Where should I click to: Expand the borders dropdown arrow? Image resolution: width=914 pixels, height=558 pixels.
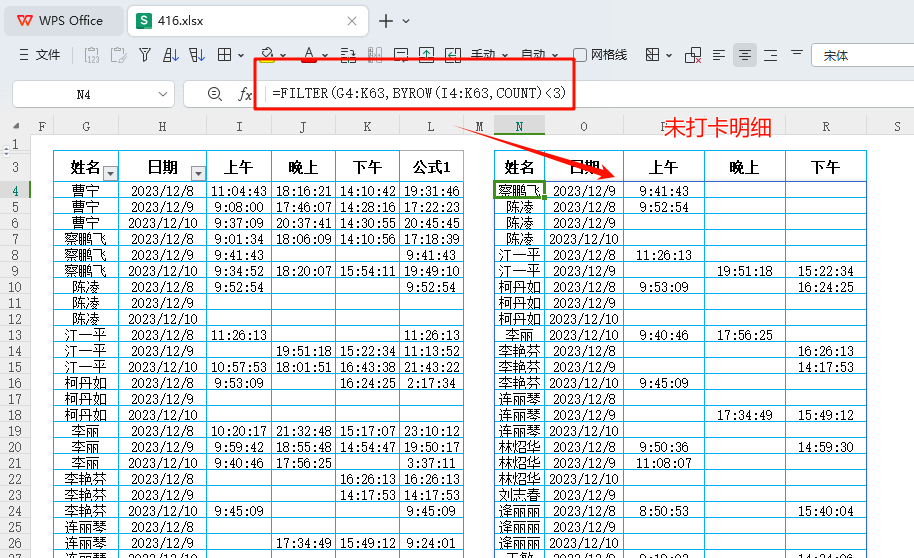(241, 55)
